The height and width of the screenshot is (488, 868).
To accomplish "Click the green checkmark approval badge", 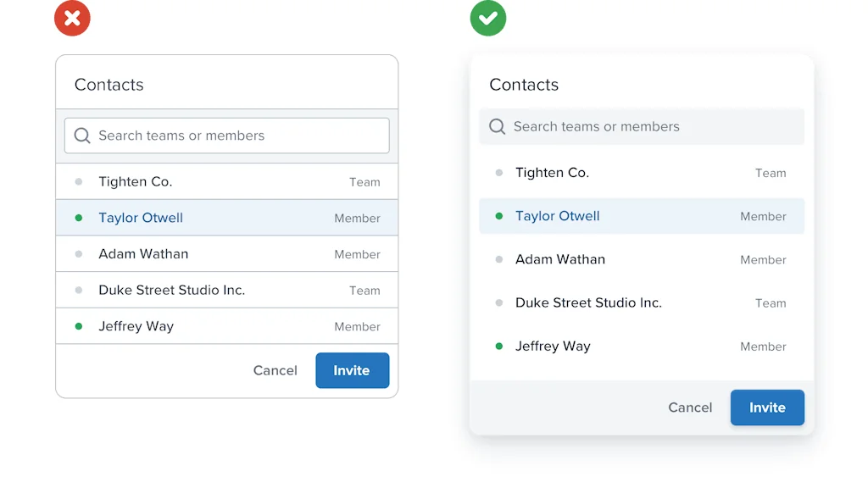I will click(488, 18).
